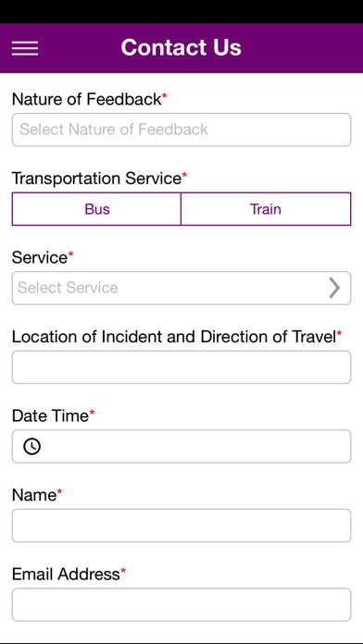Select Train as transportation service
The image size is (363, 644).
click(x=266, y=209)
